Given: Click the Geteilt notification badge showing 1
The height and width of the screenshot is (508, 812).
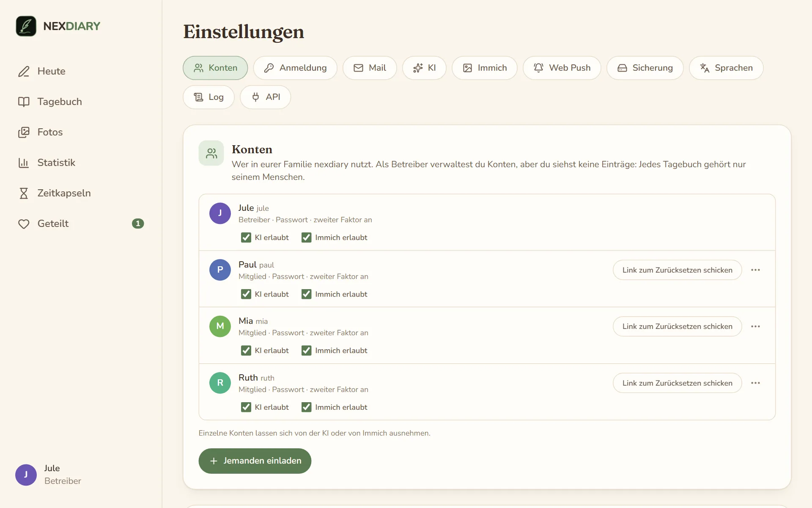Looking at the screenshot, I should click(x=138, y=224).
